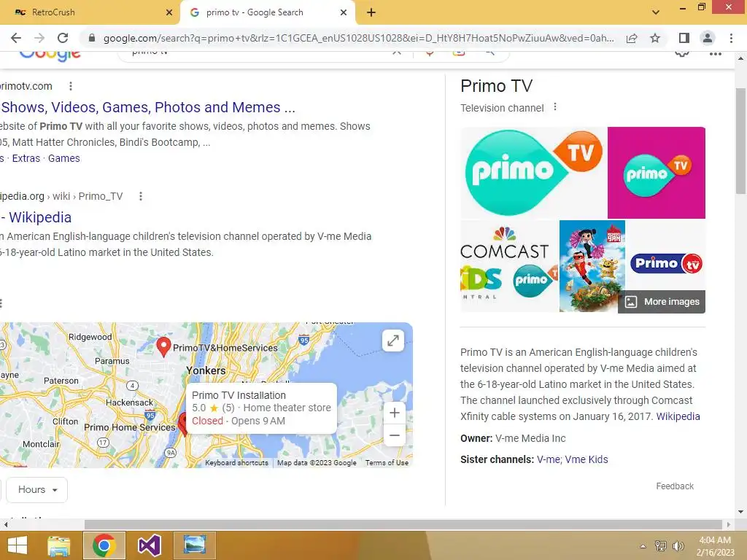Open the volume speaker tray icon
The height and width of the screenshot is (560, 747).
[678, 546]
